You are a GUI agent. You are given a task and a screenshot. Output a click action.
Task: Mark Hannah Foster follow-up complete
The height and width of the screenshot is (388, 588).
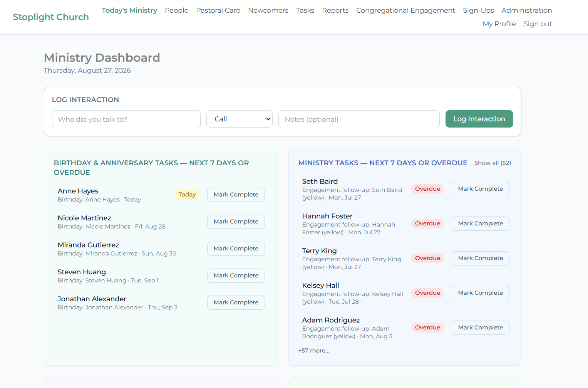(480, 223)
